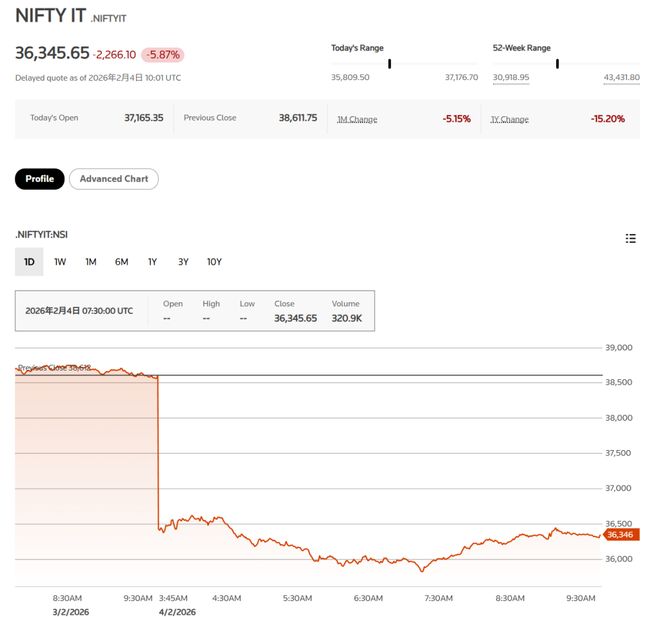Click the 1M Change label
This screenshot has width=660, height=617.
coord(357,120)
